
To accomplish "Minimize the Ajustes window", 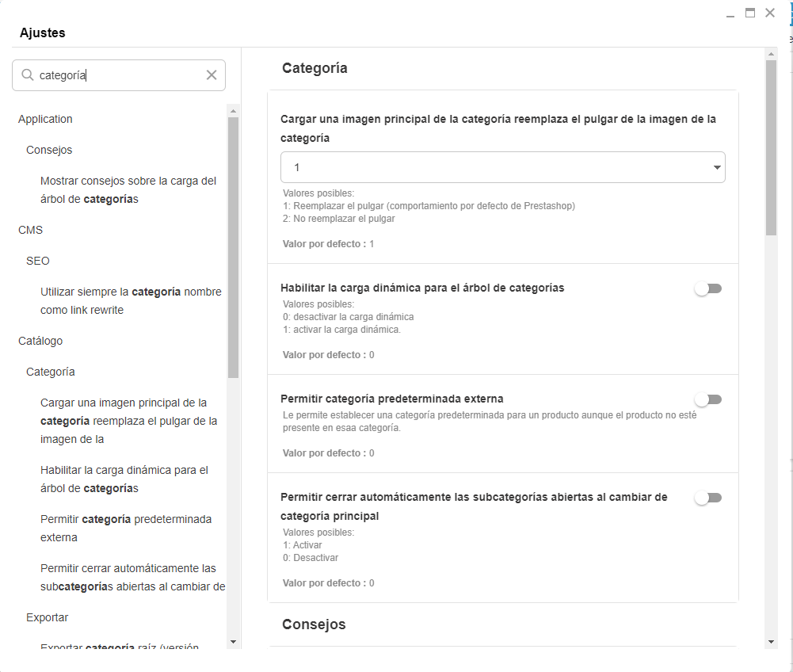I will (x=730, y=14).
